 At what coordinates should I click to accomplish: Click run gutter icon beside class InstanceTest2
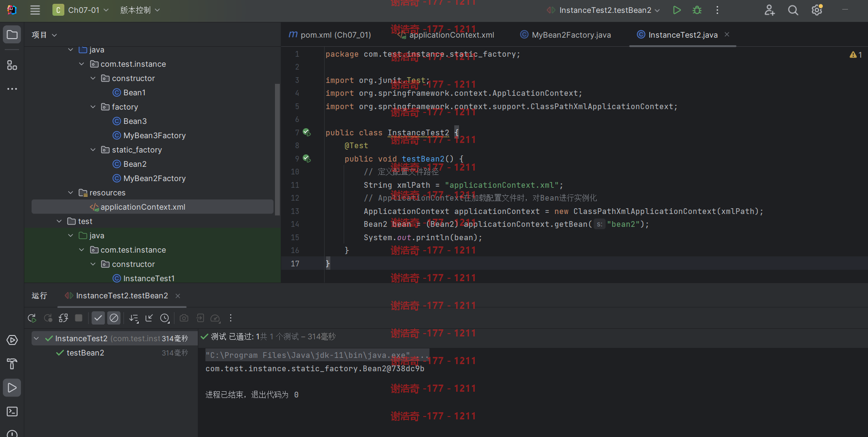click(x=306, y=132)
